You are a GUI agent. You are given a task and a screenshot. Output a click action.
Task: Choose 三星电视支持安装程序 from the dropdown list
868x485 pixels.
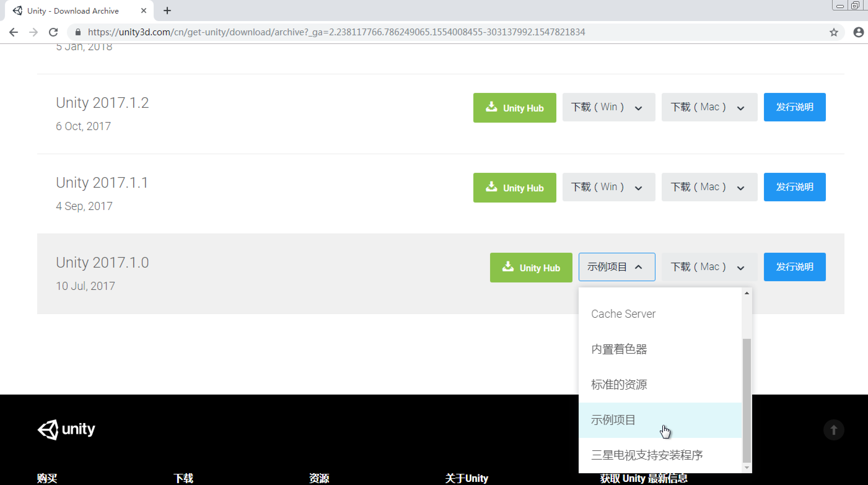(660, 455)
